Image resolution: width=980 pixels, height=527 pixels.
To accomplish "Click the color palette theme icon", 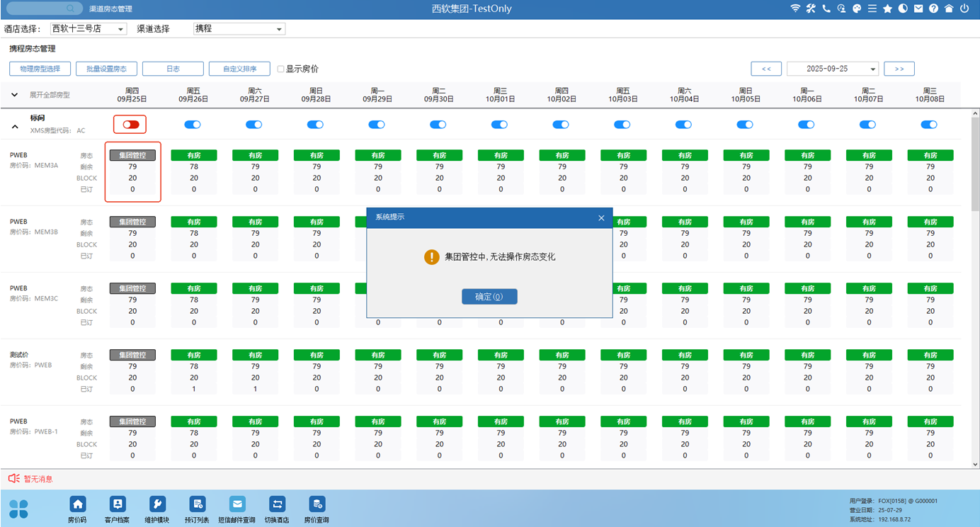I will pos(857,8).
